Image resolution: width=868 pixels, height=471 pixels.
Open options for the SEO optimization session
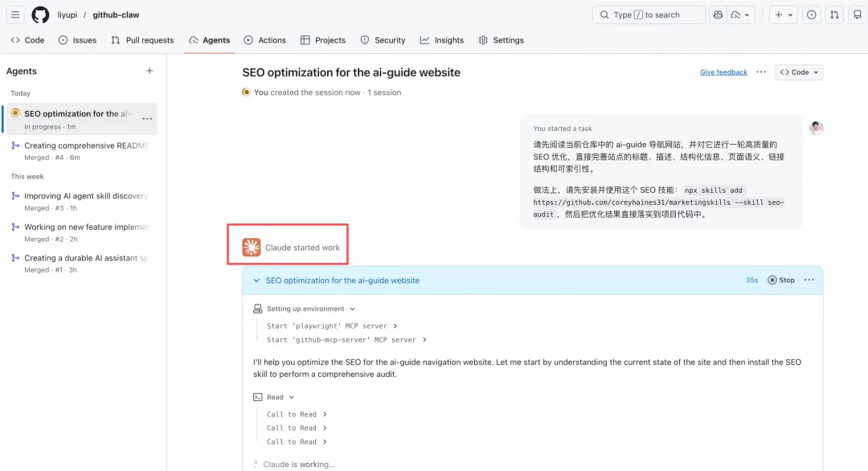[147, 119]
